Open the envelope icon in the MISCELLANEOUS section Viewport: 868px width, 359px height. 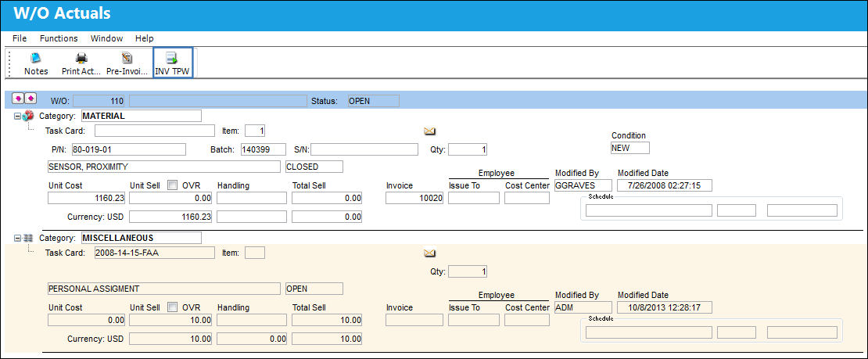[x=429, y=253]
